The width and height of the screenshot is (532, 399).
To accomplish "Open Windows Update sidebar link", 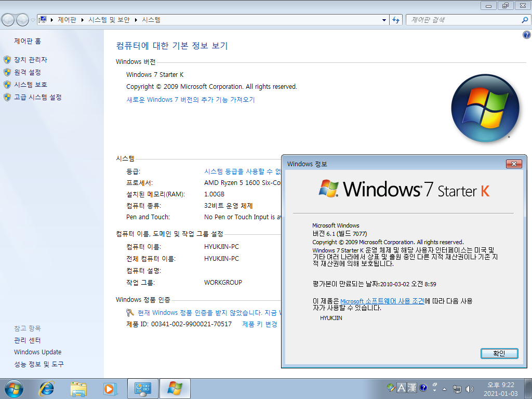I will click(37, 352).
